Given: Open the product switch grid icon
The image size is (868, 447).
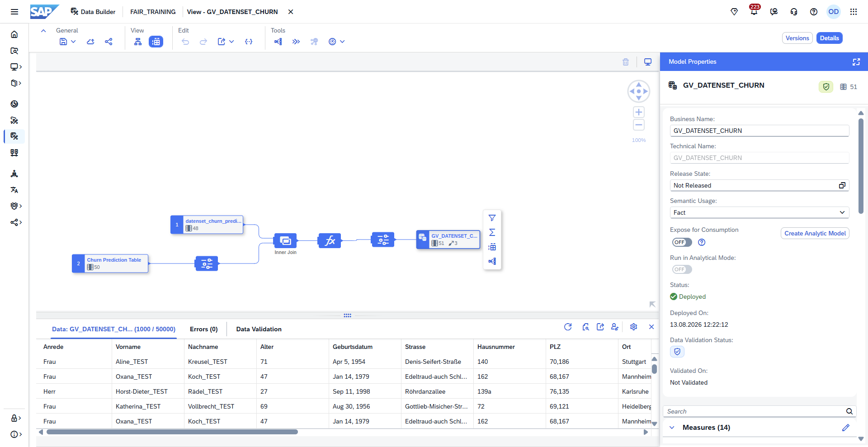Looking at the screenshot, I should (854, 12).
